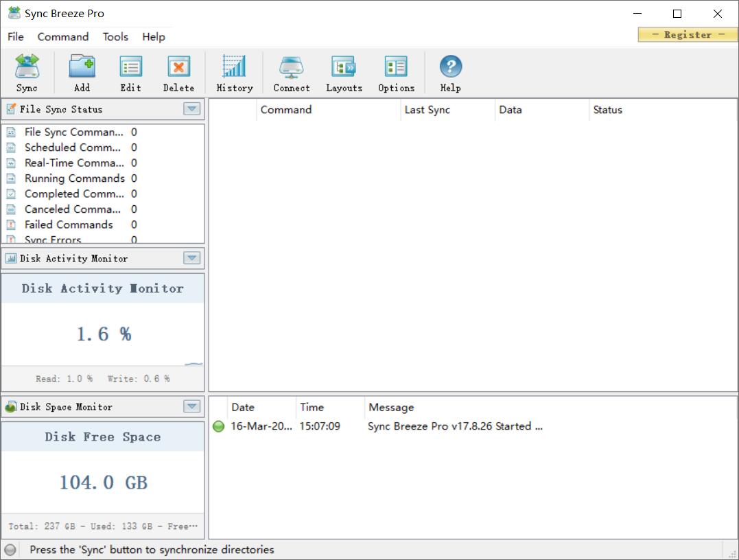Add a new sync command

pos(82,72)
